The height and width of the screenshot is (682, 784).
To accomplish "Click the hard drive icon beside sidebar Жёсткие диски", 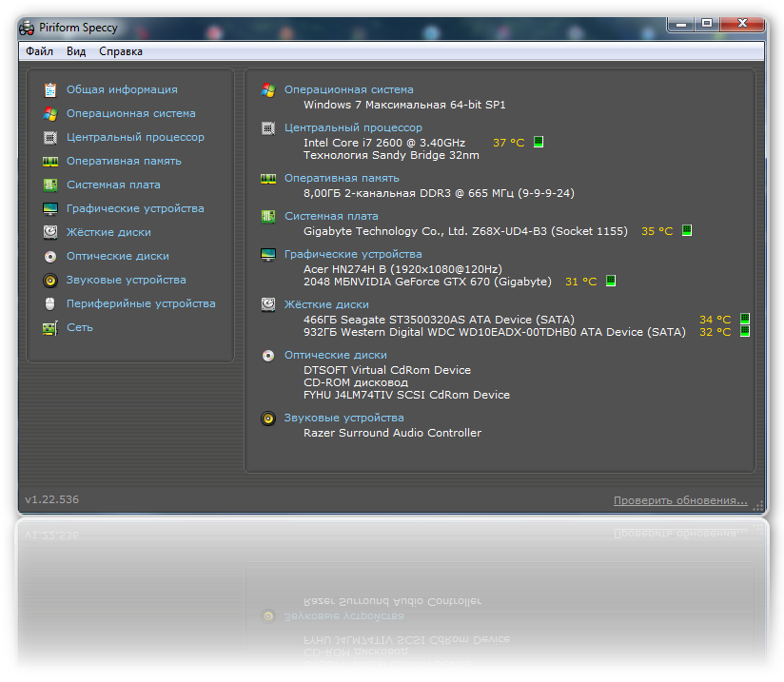I will coord(50,232).
